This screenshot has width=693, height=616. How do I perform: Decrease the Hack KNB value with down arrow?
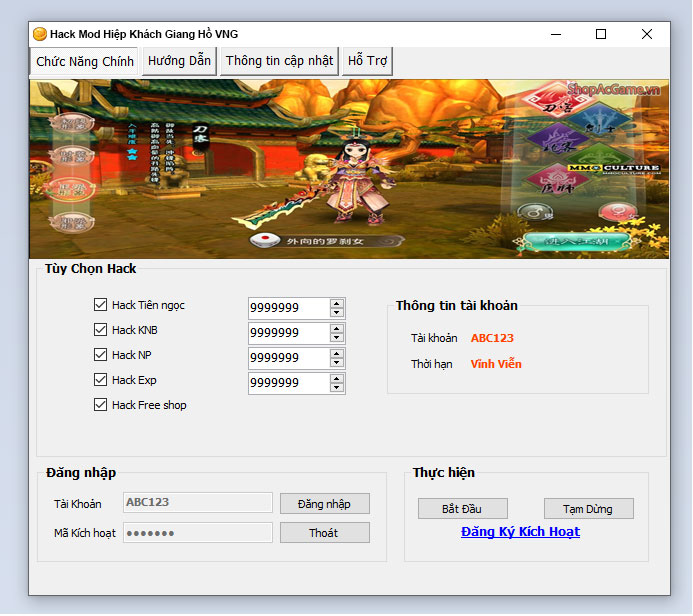(x=337, y=338)
